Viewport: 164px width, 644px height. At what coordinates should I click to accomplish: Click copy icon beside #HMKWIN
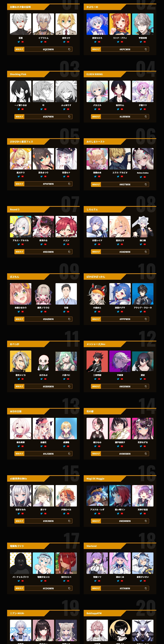(x=145, y=454)
